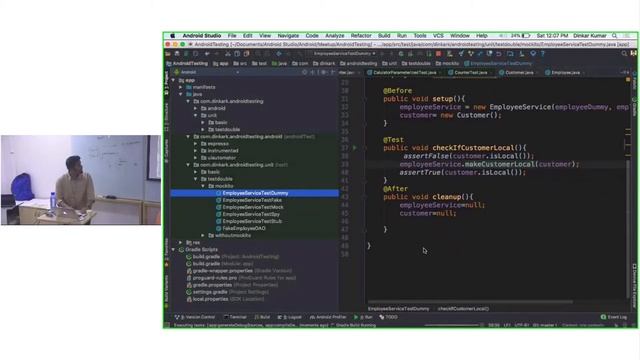The image size is (640, 360).
Task: Click the androidtesting breadcrumb in navigation bar
Action: coord(359,63)
